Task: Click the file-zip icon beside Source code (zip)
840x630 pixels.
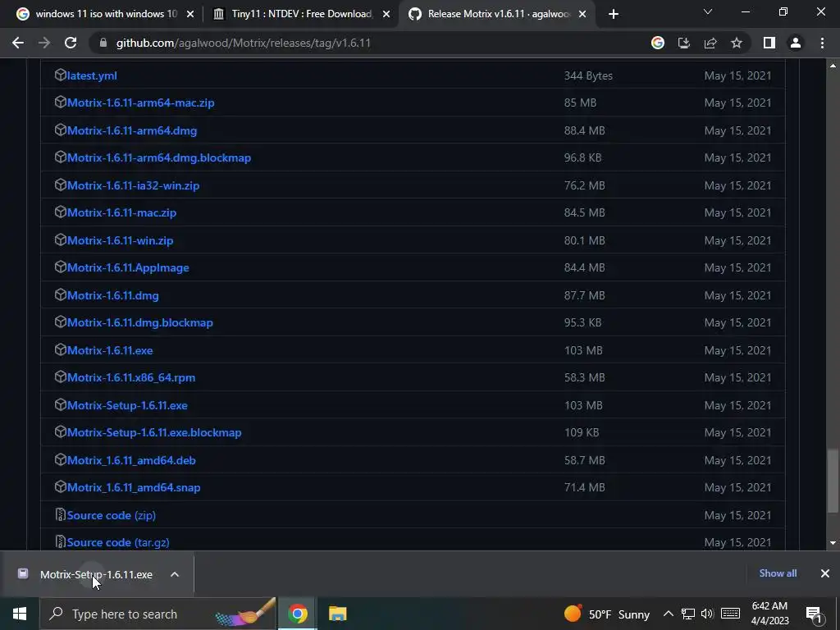Action: [x=60, y=514]
